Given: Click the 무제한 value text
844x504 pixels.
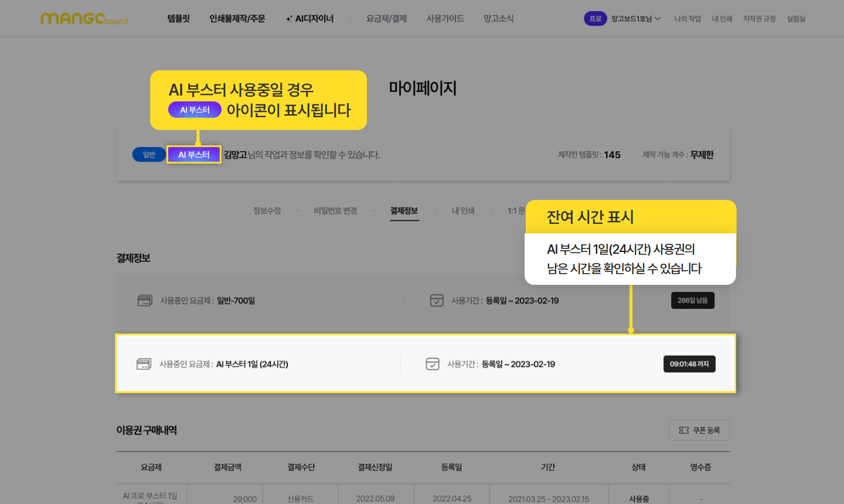Looking at the screenshot, I should pos(702,155).
